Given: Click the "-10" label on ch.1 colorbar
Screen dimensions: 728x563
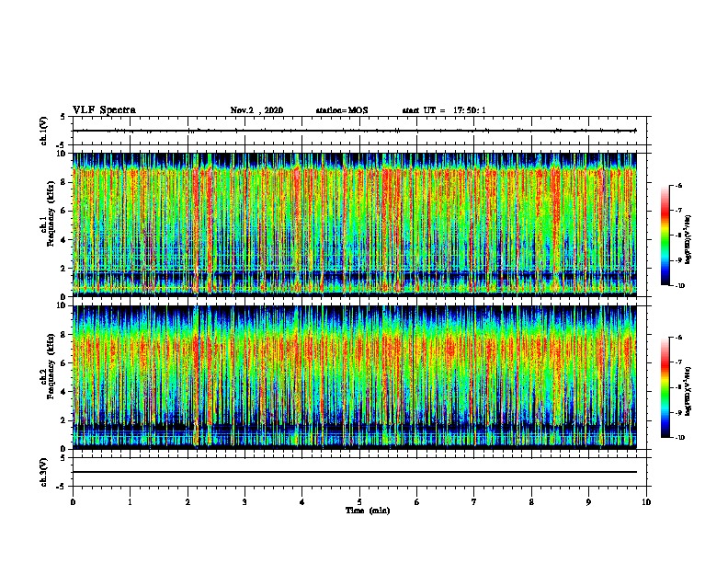Looking at the screenshot, I should point(680,286).
